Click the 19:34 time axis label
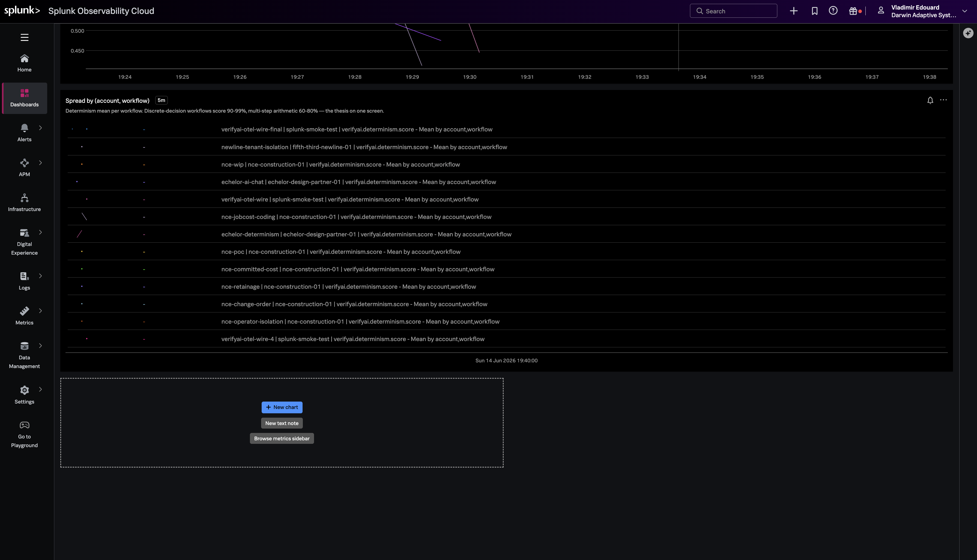Screen dimensions: 977x560 [x=700, y=77]
